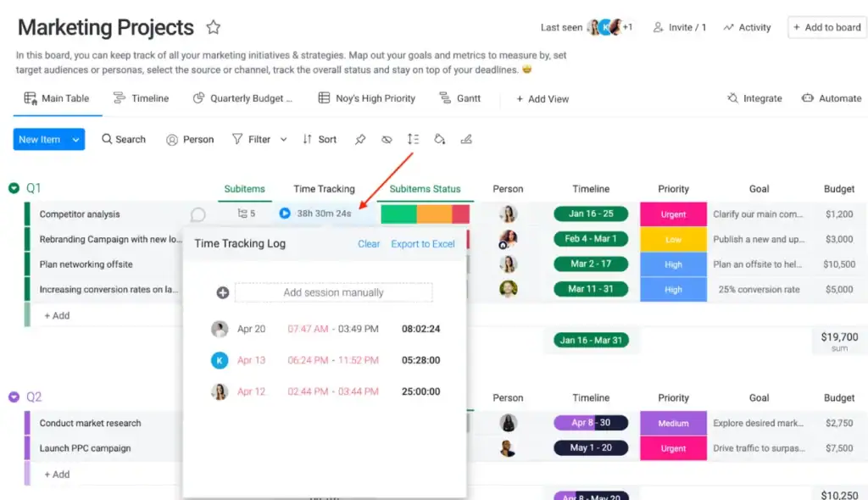The height and width of the screenshot is (500, 868).
Task: Open the Gantt view tab
Action: point(461,98)
